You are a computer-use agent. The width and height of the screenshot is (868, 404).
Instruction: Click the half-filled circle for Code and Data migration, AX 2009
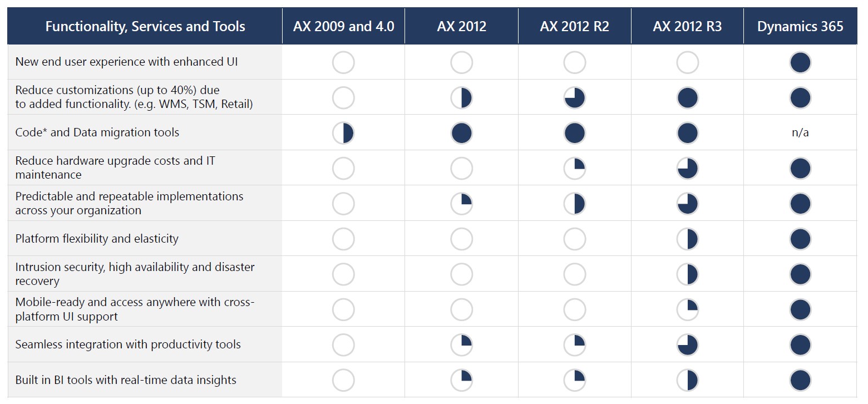(343, 134)
